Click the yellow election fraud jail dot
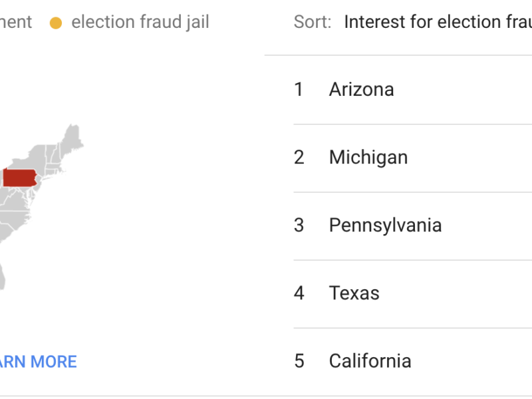532x399 pixels. (x=56, y=23)
